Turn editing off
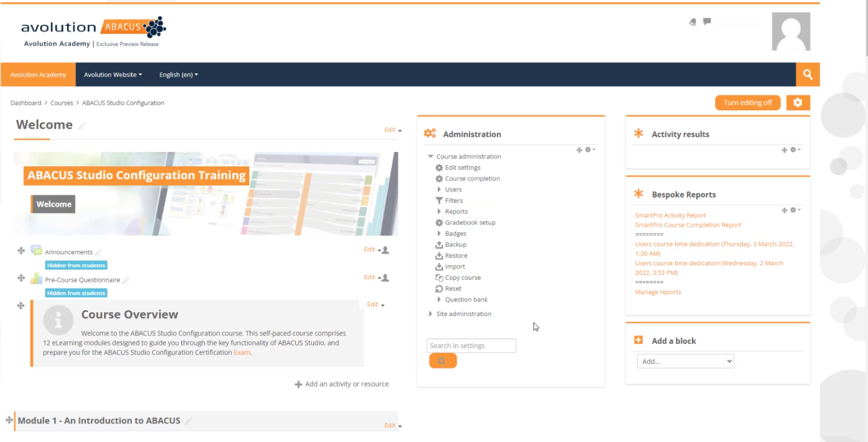The height and width of the screenshot is (442, 868). point(747,102)
